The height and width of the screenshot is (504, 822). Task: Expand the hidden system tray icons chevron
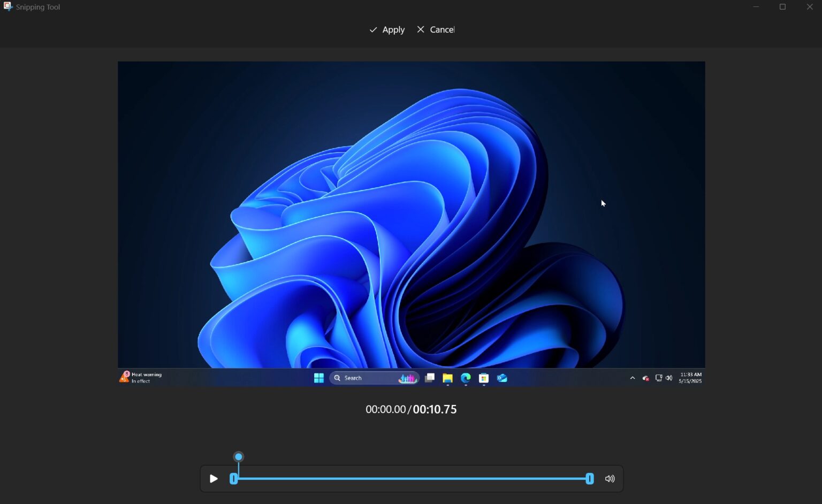633,378
